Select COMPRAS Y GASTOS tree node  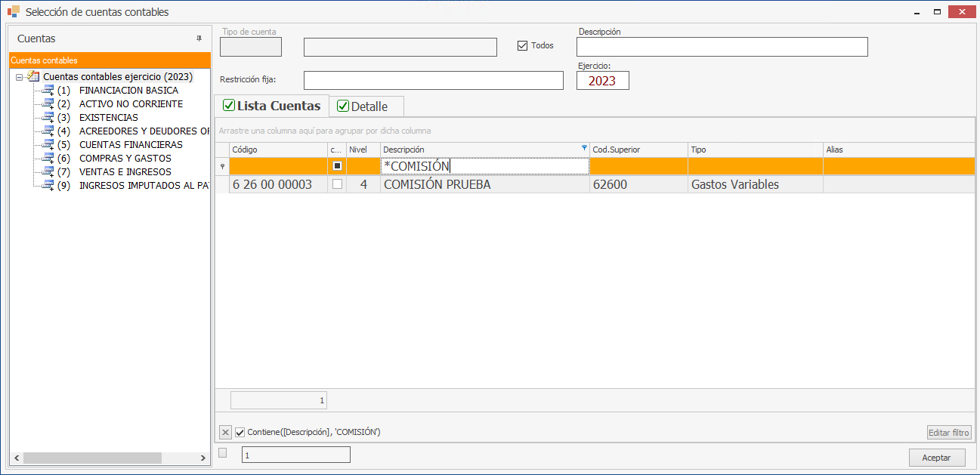click(125, 159)
